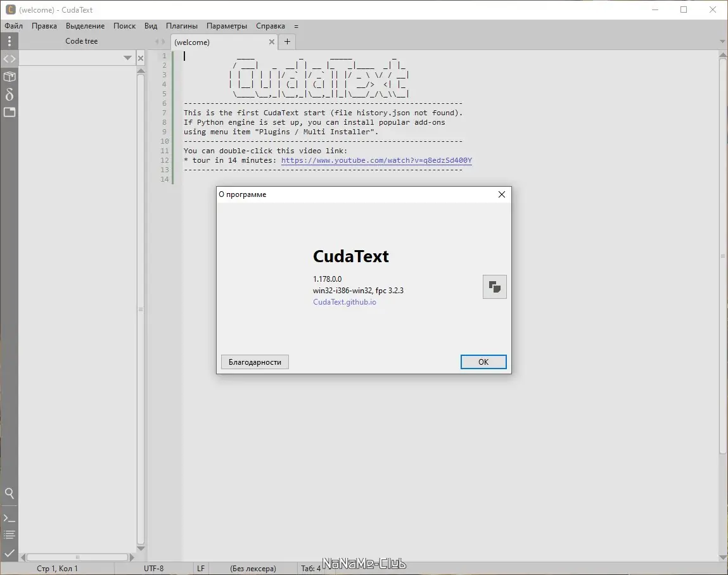This screenshot has height=575, width=728.
Task: Change encoding via UTF-8 status field
Action: coord(154,569)
